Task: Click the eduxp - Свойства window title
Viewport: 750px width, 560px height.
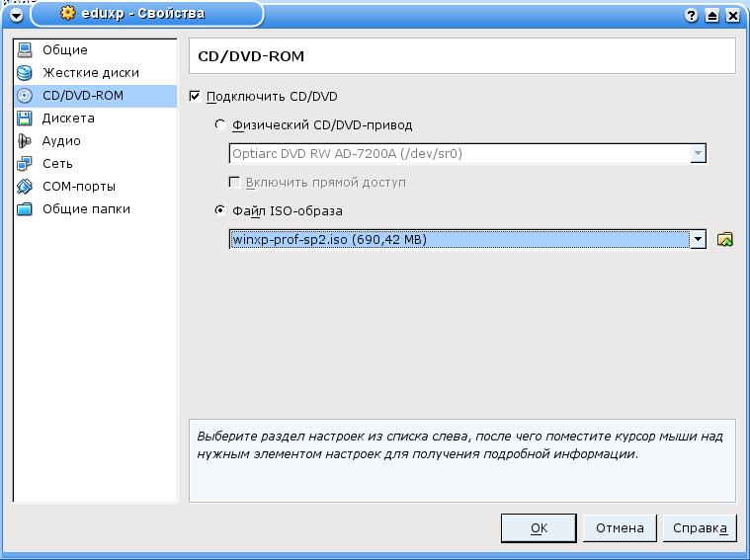Action: 143,14
